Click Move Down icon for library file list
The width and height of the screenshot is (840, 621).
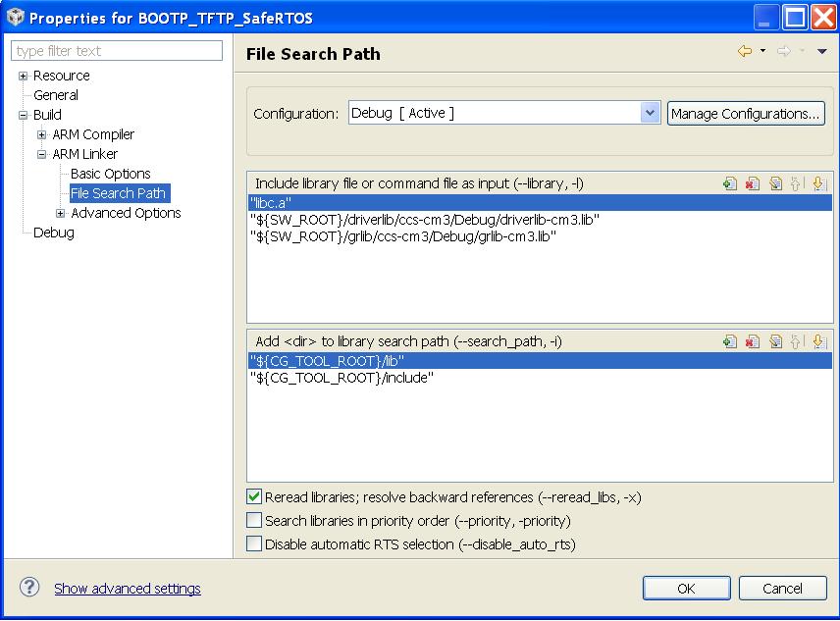pos(819,183)
